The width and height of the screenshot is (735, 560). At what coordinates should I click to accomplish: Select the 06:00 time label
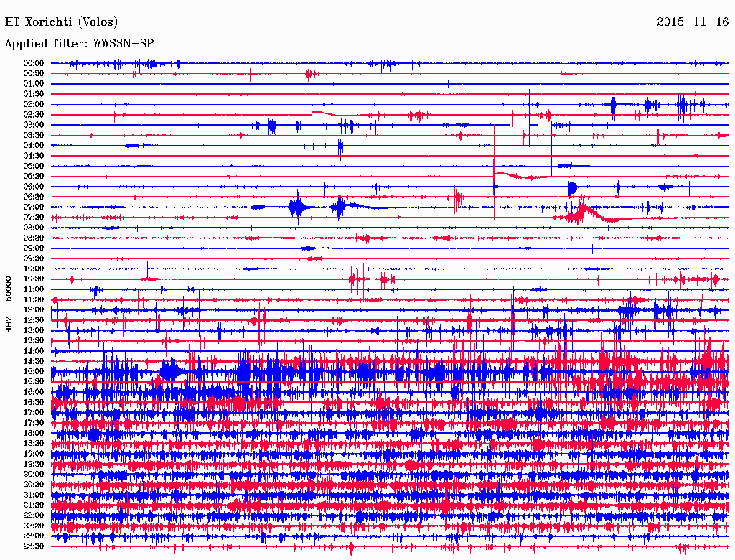pos(34,187)
